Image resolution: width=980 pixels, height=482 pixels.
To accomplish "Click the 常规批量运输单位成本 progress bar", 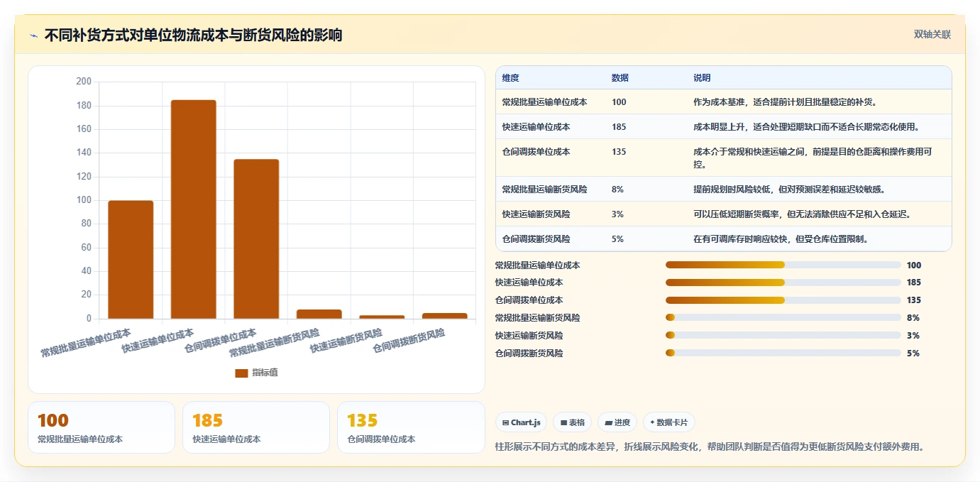I will point(783,265).
